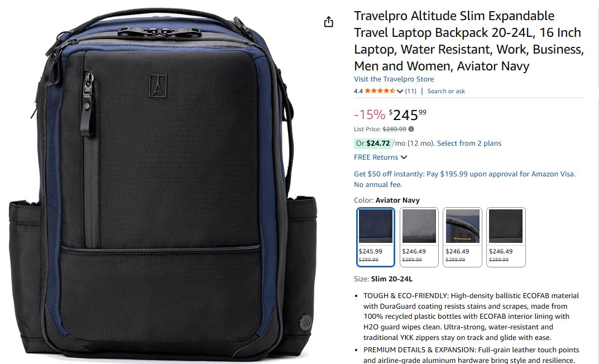Choose the navy-trim black color swatch

(x=463, y=237)
